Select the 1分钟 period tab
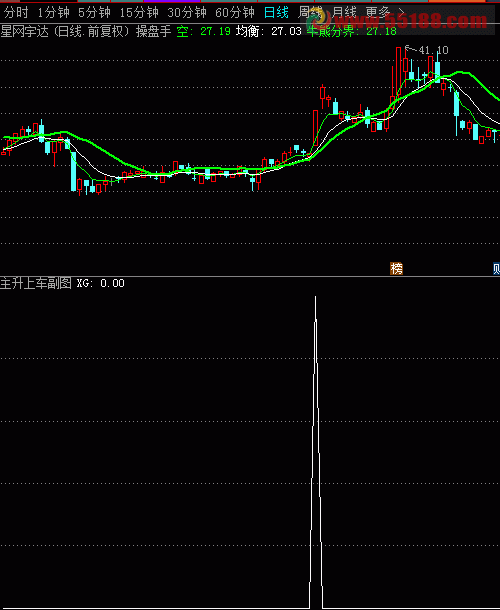Screen dimensions: 500x610 [53, 13]
